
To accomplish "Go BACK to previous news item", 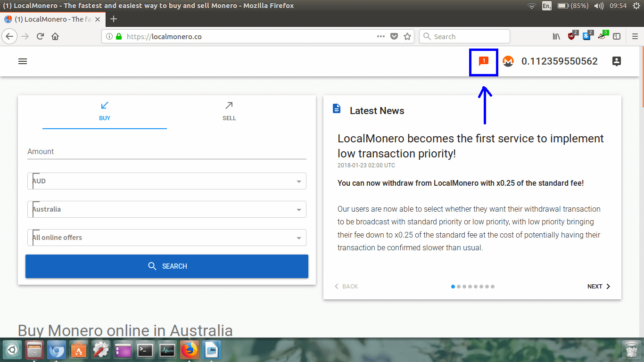I will pyautogui.click(x=346, y=287).
